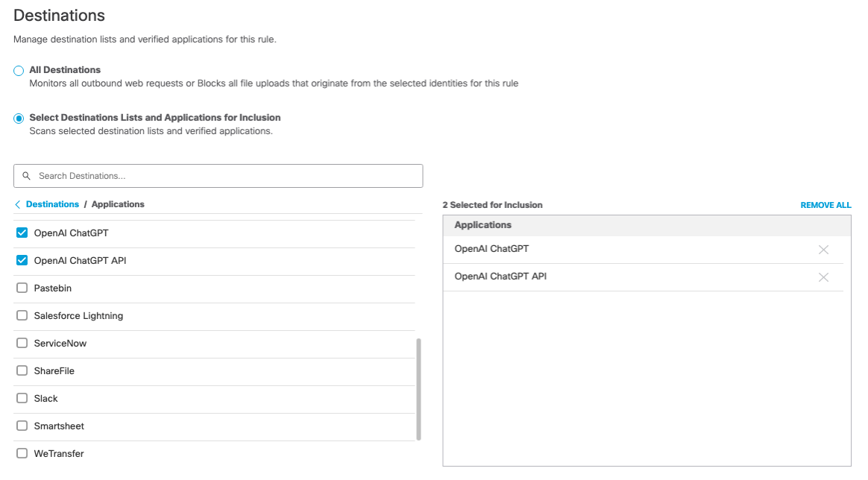Select ServiceNow for inclusion
The image size is (868, 480).
coord(22,342)
